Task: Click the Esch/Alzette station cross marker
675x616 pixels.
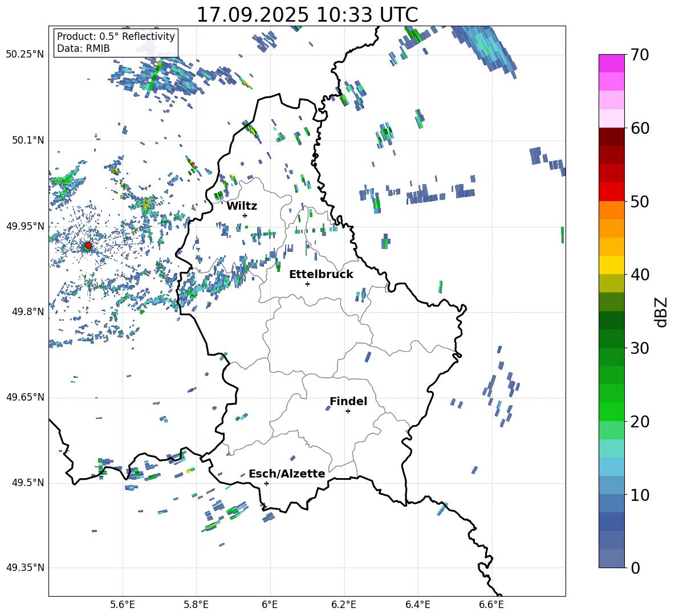Action: coord(266,483)
